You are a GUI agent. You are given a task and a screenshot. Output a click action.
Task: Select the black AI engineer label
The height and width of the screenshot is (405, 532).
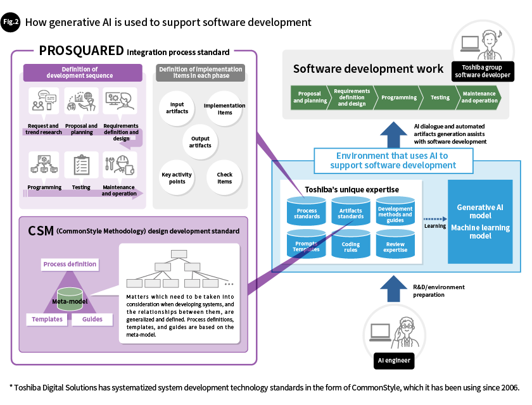(394, 361)
